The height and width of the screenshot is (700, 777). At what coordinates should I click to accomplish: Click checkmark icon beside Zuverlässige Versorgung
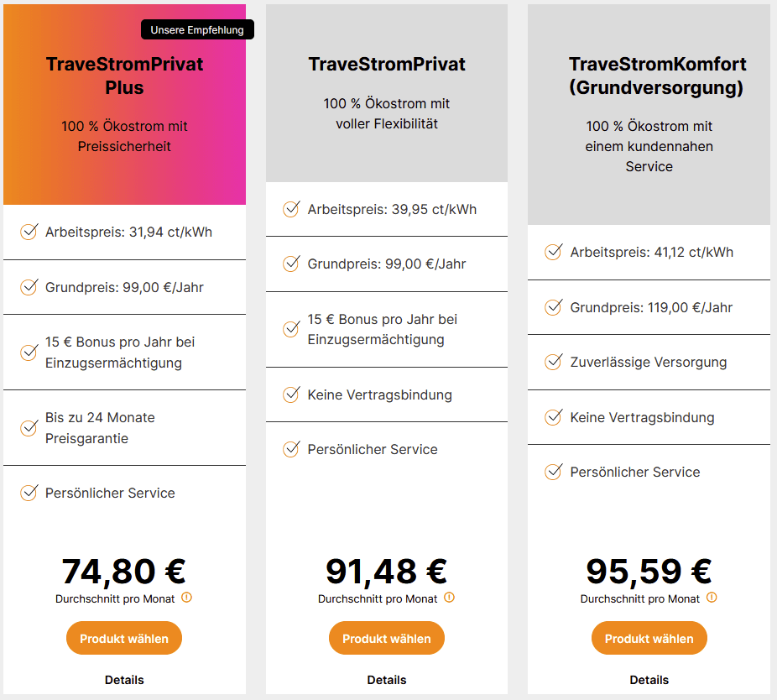(553, 362)
